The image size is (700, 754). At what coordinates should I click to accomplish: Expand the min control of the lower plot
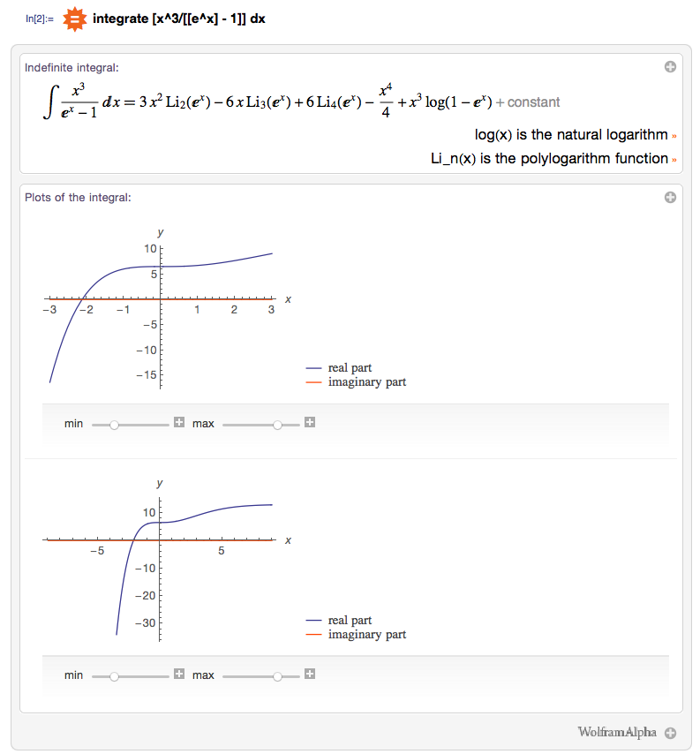179,675
